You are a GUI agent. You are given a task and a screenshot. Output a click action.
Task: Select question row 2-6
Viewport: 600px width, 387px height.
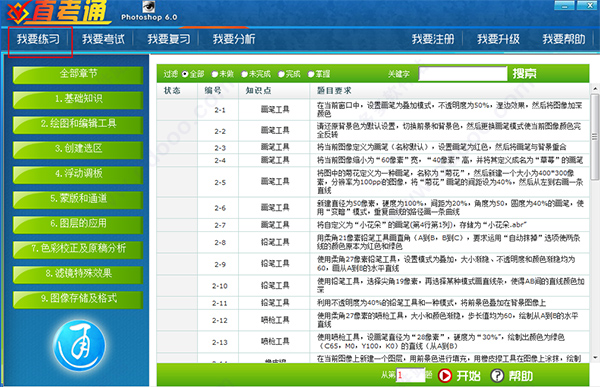pos(373,208)
